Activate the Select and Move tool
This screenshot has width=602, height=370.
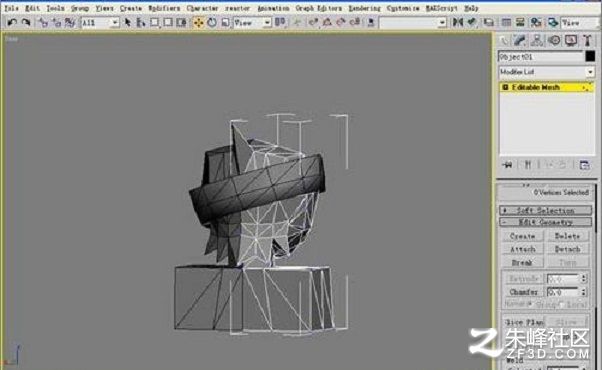[x=198, y=23]
